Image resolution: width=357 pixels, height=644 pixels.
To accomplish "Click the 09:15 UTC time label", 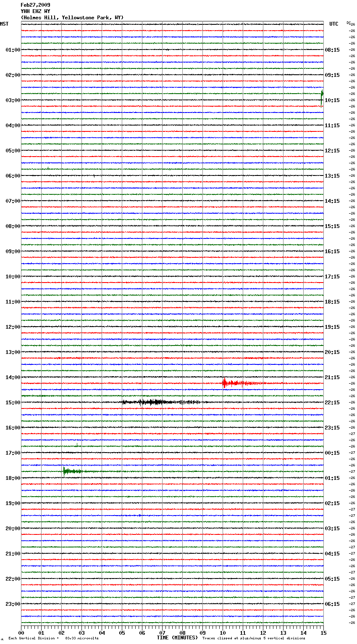I will click(332, 75).
